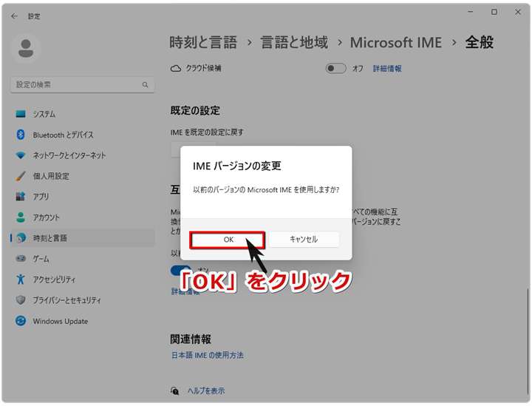Viewport: 532px width, 406px height.
Task: Click the cloud icon beside クラウド候補
Action: 176,69
